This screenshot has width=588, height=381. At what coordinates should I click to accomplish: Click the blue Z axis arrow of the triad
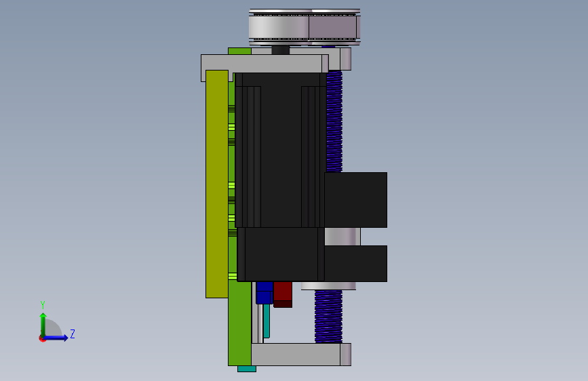pos(56,338)
